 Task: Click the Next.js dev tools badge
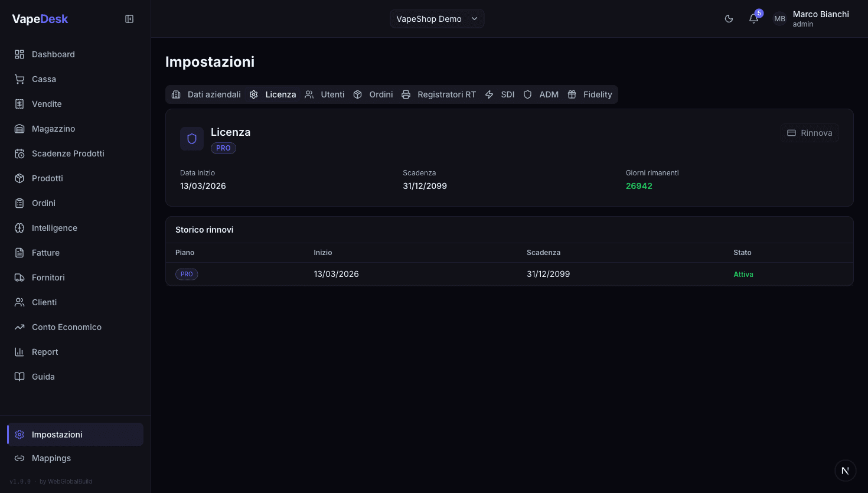coord(845,471)
